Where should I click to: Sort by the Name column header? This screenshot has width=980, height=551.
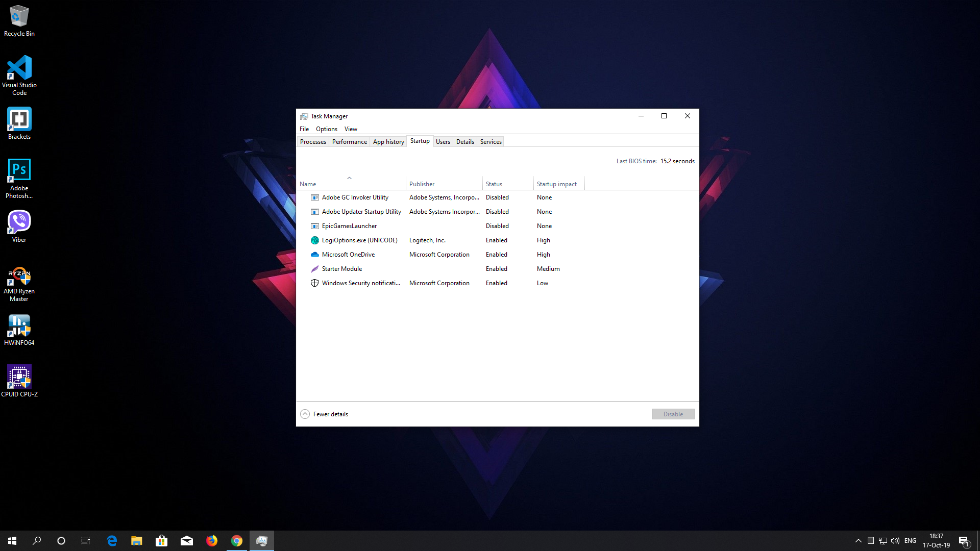click(x=308, y=184)
